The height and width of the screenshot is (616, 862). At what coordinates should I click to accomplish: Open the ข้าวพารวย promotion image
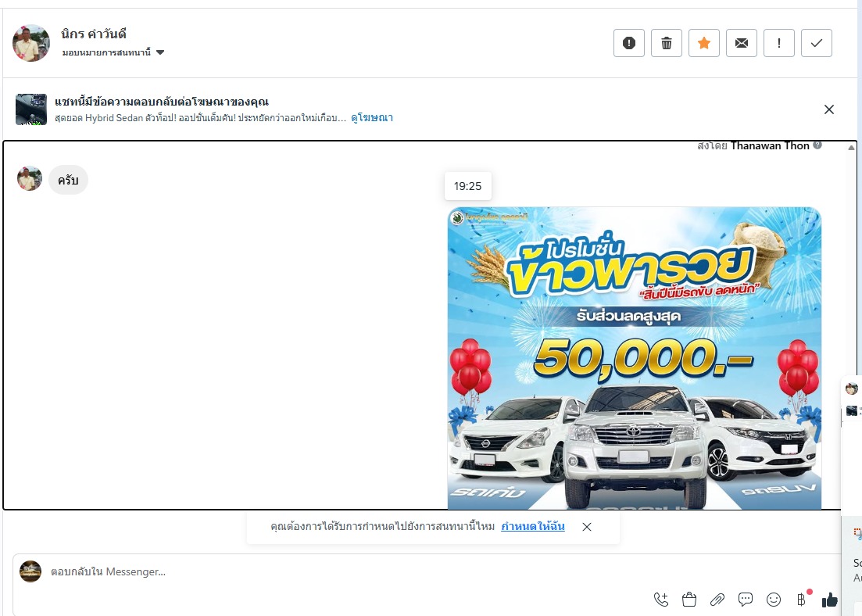tap(635, 358)
